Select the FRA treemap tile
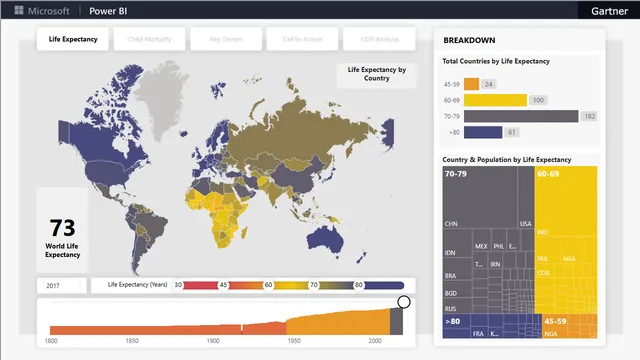This screenshot has width=640, height=360. click(x=479, y=332)
